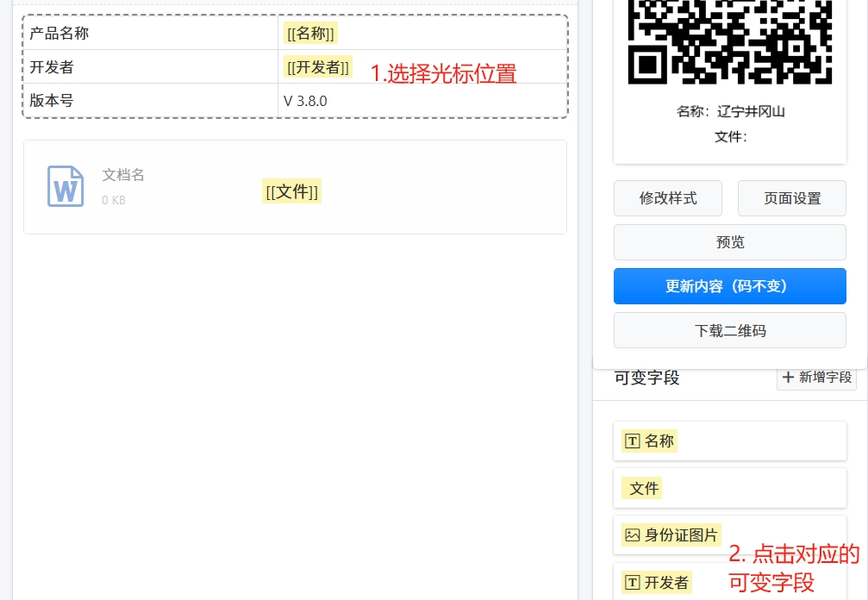Screen dimensions: 868x600
Task: Select the [[名称]] placeholder in the table
Action: [310, 34]
